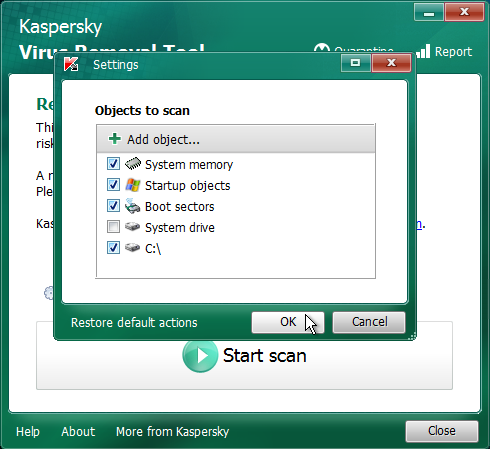Click the Kaspersky logo in Settings title bar
The height and width of the screenshot is (449, 490).
click(71, 64)
